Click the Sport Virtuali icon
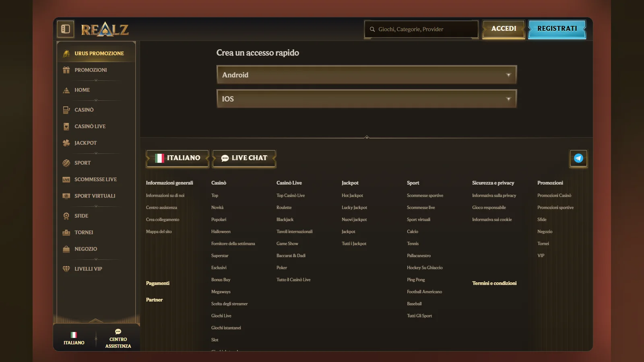 tap(66, 196)
